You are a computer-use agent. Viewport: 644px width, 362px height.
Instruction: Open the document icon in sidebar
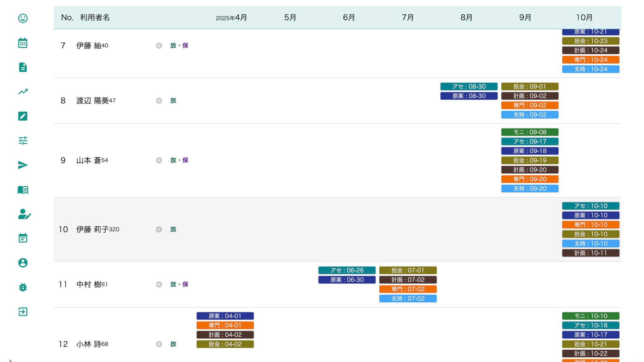tap(23, 67)
